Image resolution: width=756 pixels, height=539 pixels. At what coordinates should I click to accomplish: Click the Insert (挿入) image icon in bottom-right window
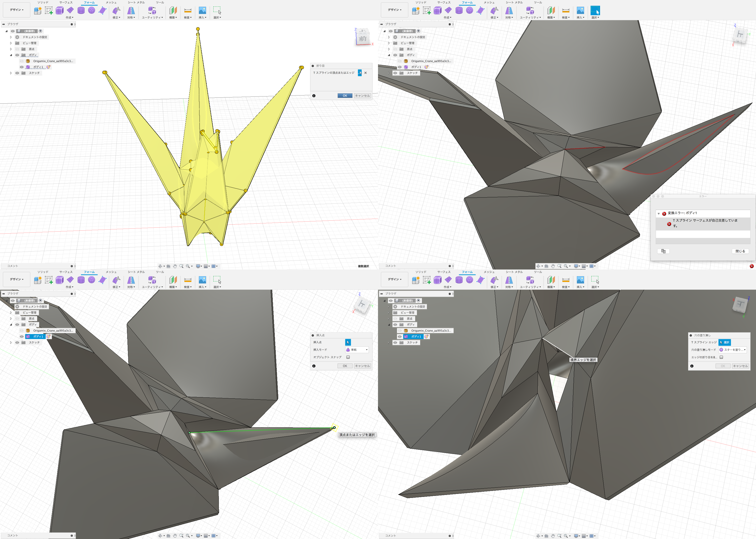(580, 280)
